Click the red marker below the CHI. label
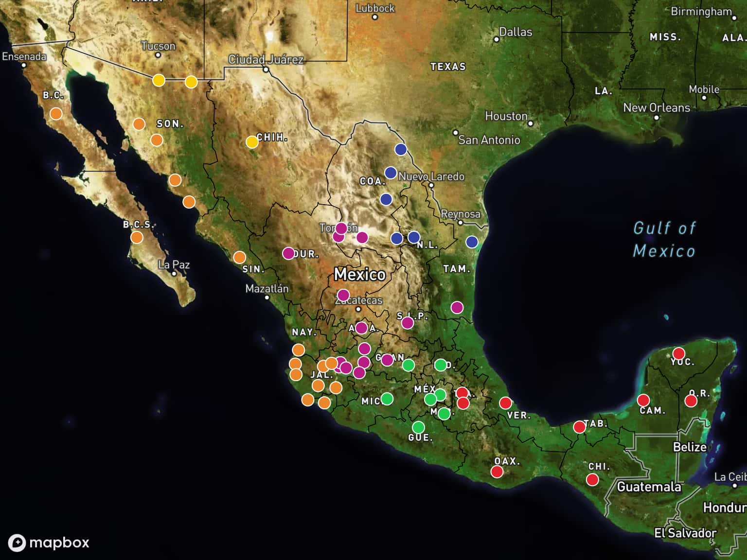Image resolution: width=747 pixels, height=560 pixels. [592, 480]
